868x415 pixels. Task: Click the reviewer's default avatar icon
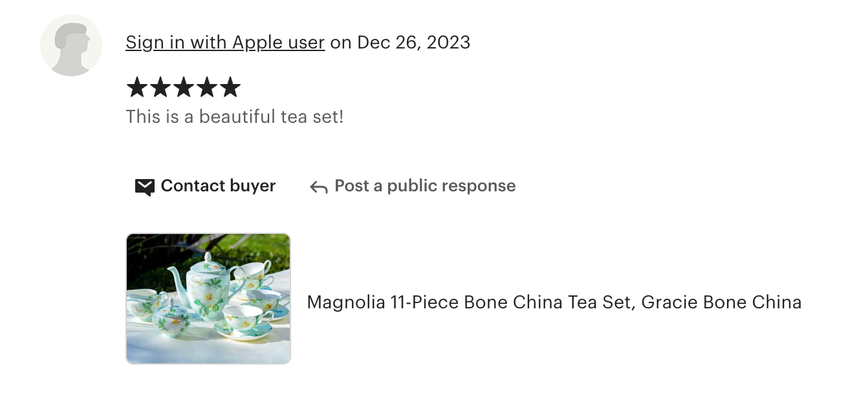pos(71,45)
